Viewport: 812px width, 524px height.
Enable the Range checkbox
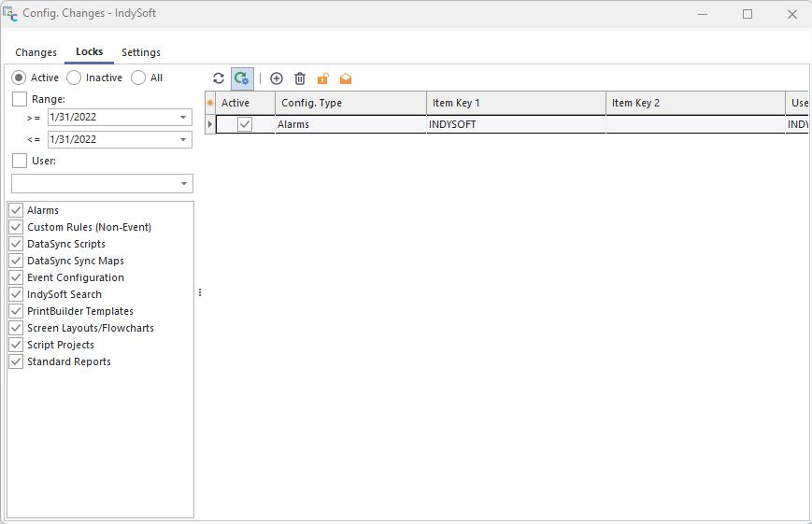pyautogui.click(x=20, y=99)
